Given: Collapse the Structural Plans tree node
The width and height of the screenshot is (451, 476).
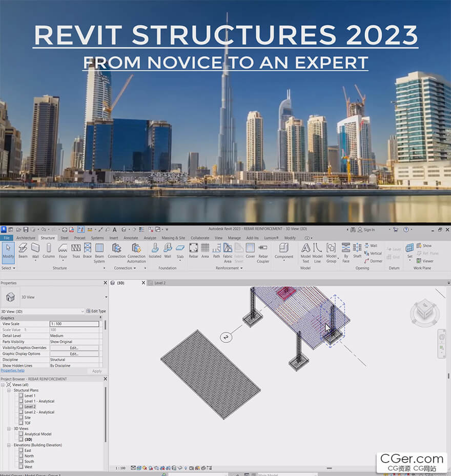Looking at the screenshot, I should click(x=9, y=390).
